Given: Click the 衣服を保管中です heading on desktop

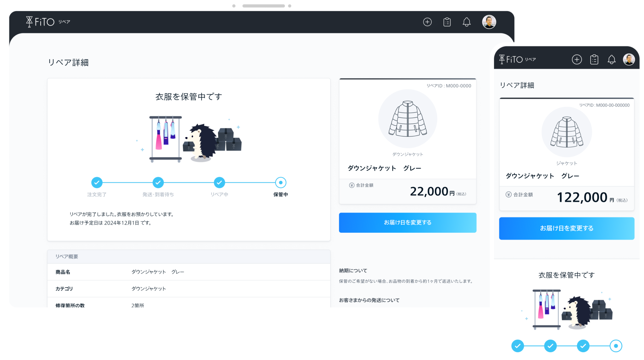Looking at the screenshot, I should [x=189, y=97].
